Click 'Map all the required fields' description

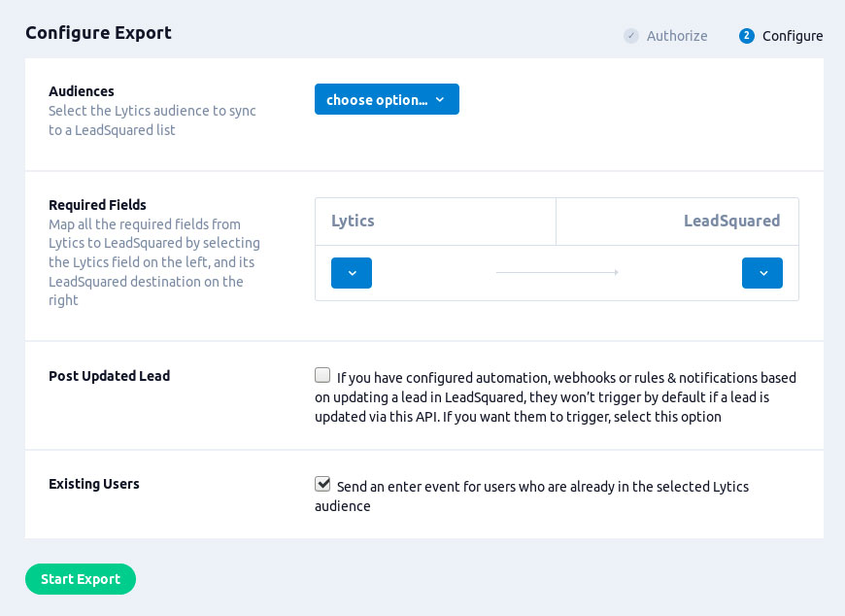pyautogui.click(x=154, y=262)
